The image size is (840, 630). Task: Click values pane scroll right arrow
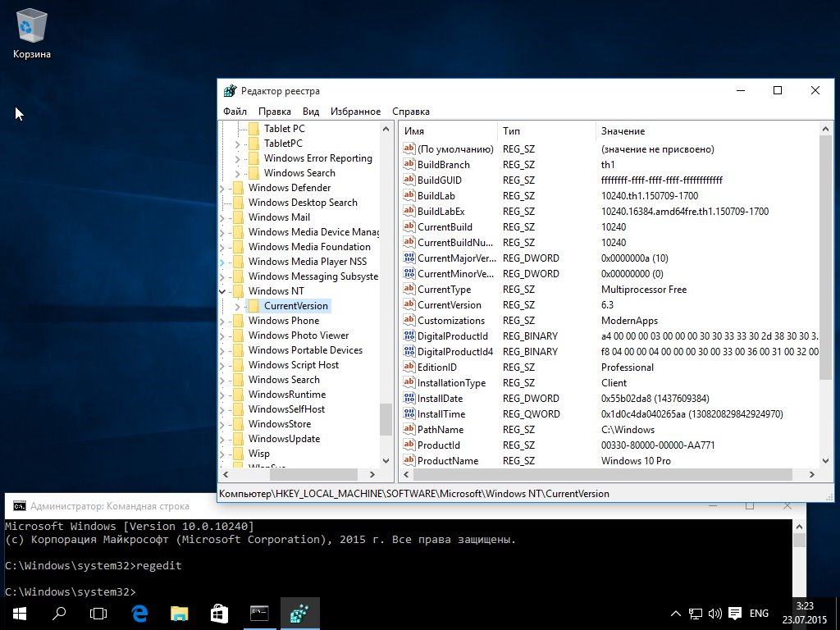coord(811,475)
